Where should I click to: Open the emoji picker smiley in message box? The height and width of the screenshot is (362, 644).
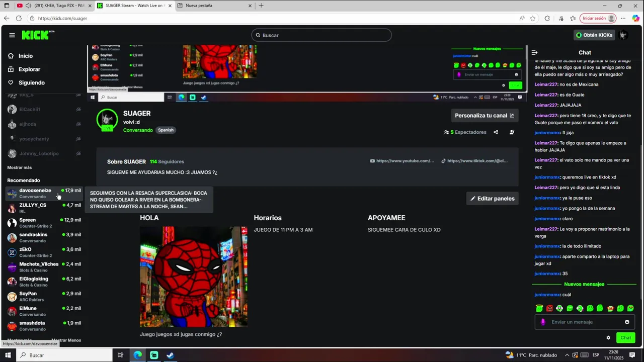627,322
